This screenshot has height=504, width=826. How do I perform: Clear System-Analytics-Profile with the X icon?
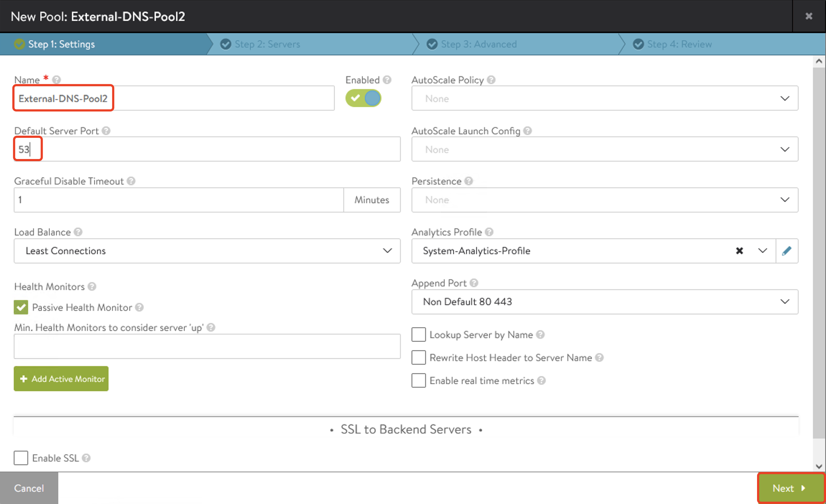(739, 251)
